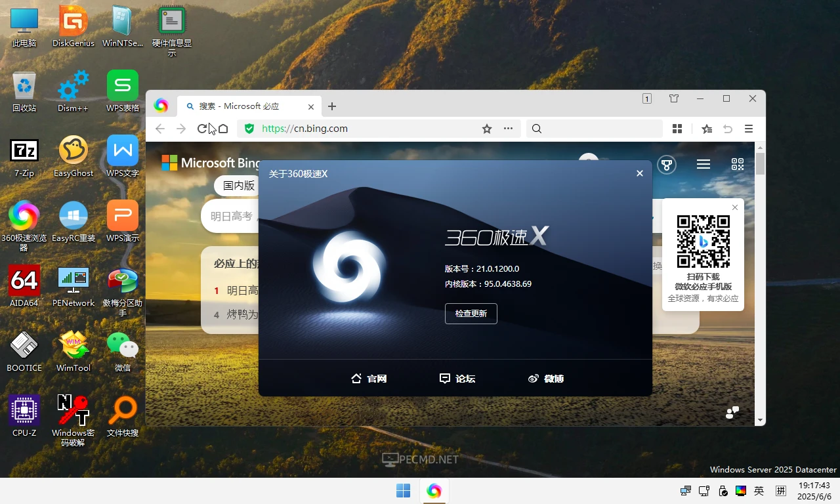Click Bing chat feedback icon
This screenshot has width=840, height=504.
732,412
